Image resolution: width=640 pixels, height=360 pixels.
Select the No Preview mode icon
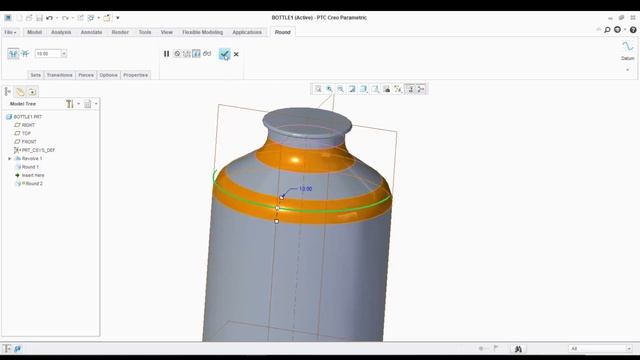point(177,53)
